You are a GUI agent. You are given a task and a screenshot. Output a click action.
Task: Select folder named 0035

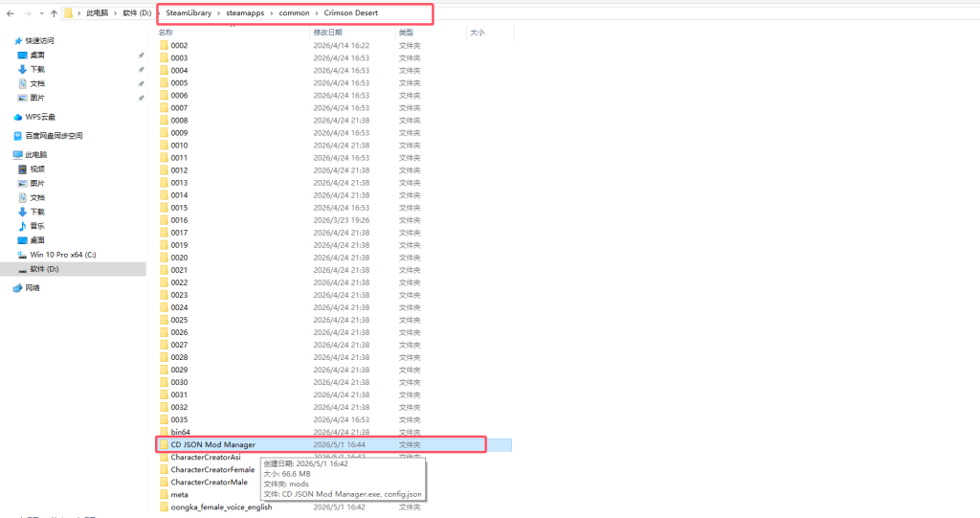179,419
